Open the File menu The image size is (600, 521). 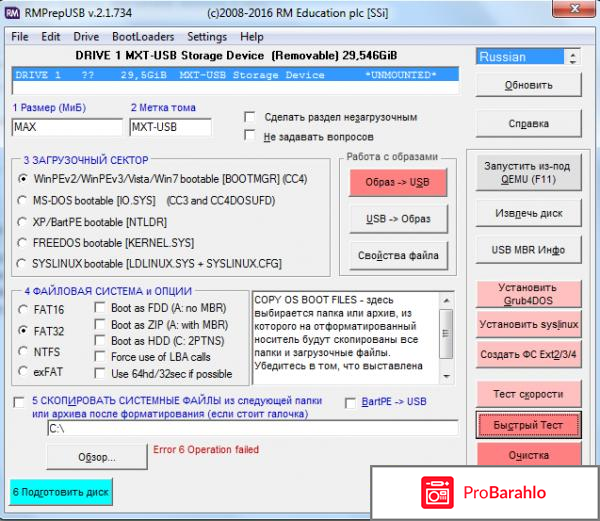pyautogui.click(x=20, y=36)
